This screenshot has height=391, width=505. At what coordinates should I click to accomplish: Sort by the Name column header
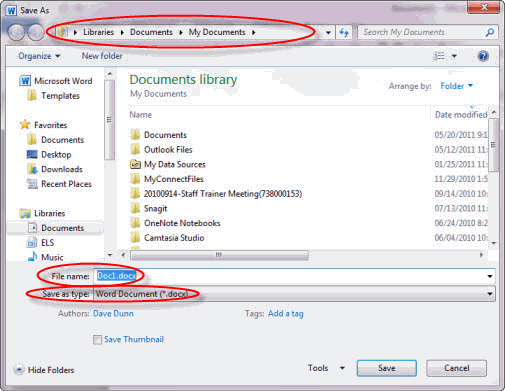point(141,115)
